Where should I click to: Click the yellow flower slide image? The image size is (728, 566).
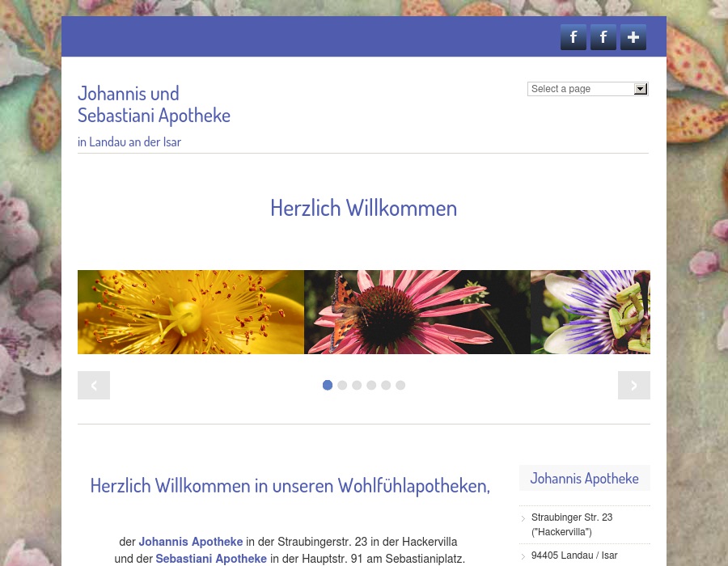click(x=191, y=312)
